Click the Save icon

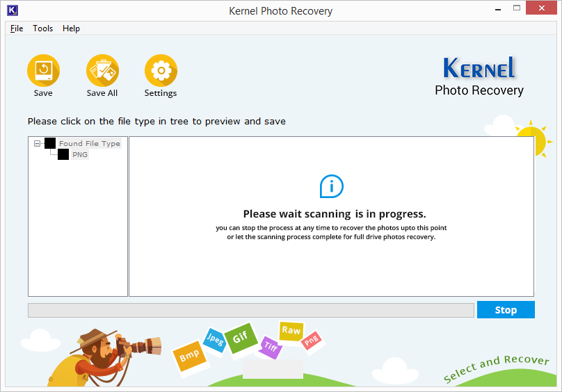pos(43,71)
